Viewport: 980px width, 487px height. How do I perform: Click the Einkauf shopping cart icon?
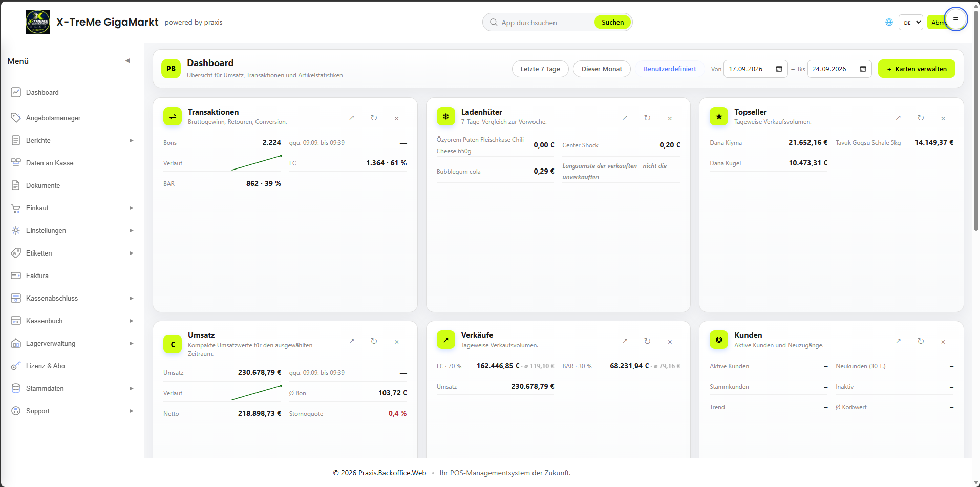click(16, 208)
